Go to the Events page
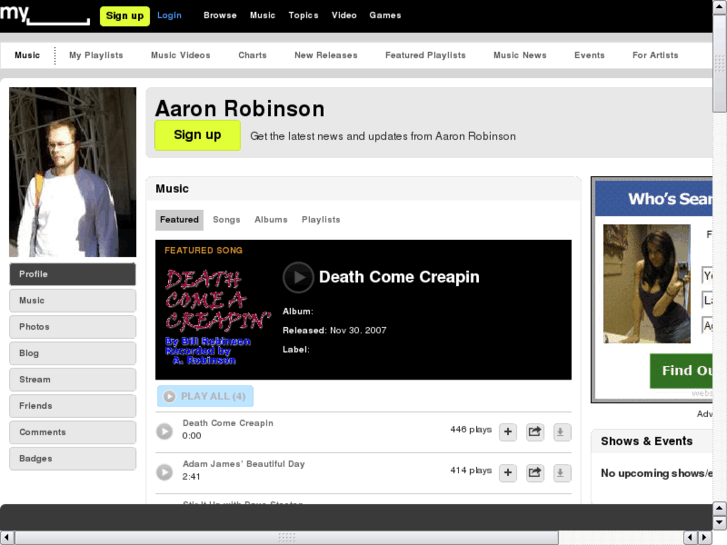Viewport: 727px width, 545px height. pos(589,55)
